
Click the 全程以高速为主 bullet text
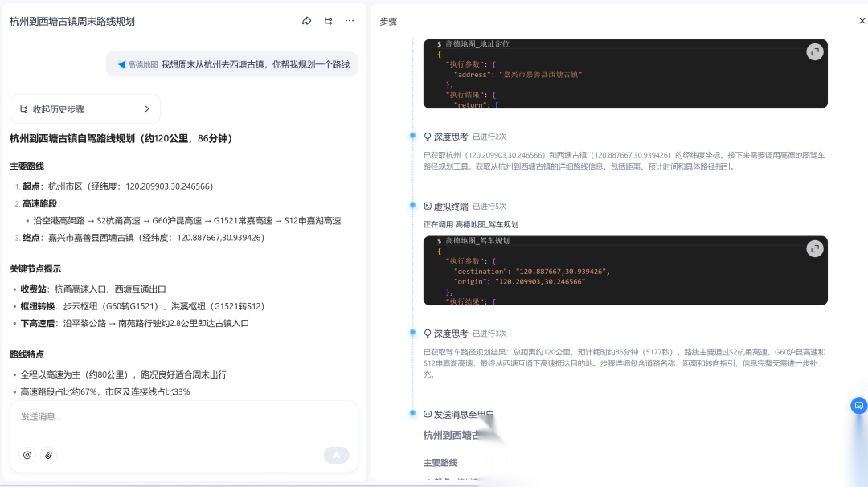(124, 375)
